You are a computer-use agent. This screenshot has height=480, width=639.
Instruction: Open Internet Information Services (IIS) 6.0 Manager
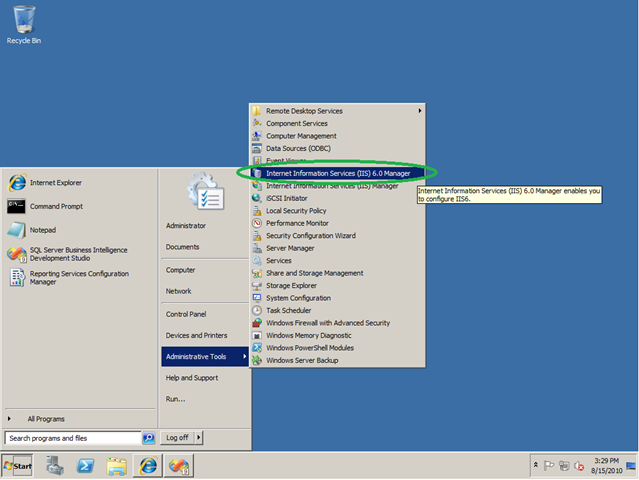click(338, 173)
